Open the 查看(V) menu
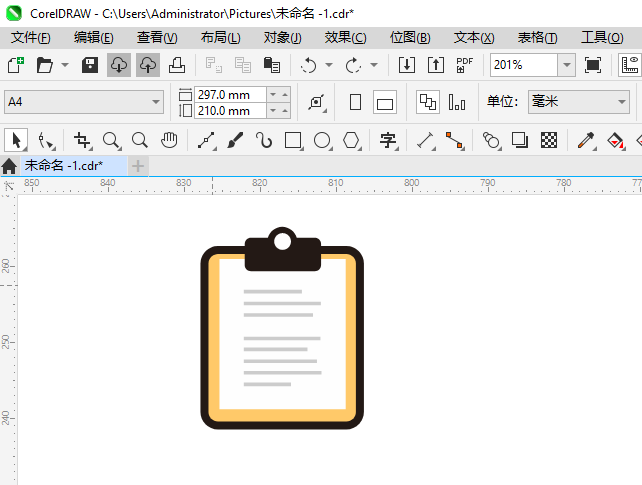This screenshot has width=642, height=485. 157,38
